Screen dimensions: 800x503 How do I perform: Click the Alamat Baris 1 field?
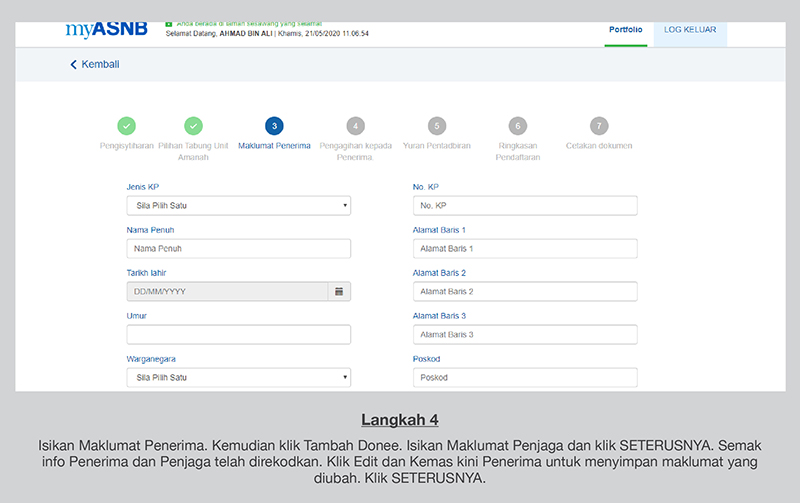pos(524,249)
